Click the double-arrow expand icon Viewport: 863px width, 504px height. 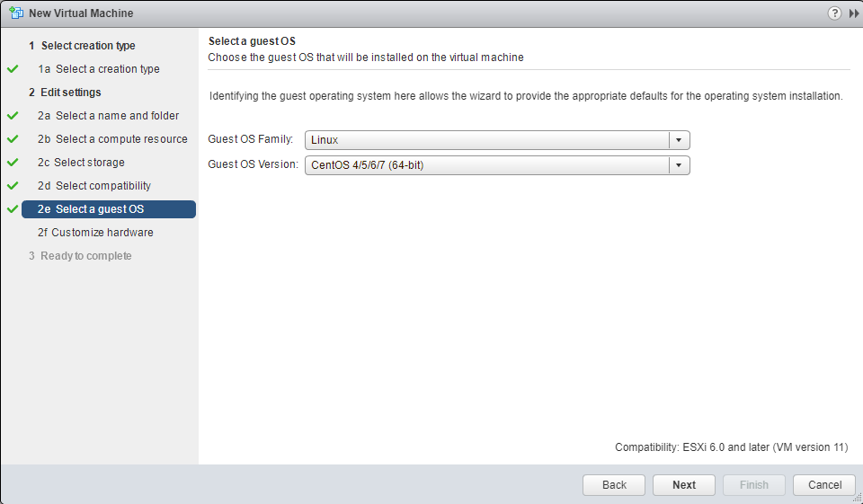854,13
